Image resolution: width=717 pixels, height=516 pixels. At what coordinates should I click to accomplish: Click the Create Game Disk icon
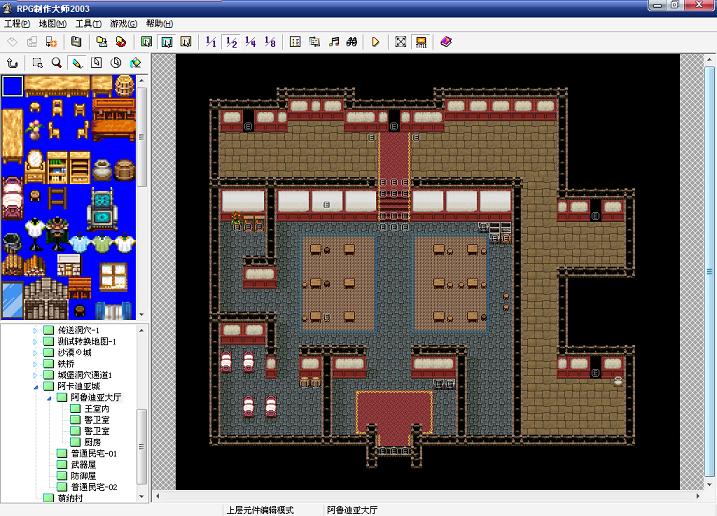point(101,42)
